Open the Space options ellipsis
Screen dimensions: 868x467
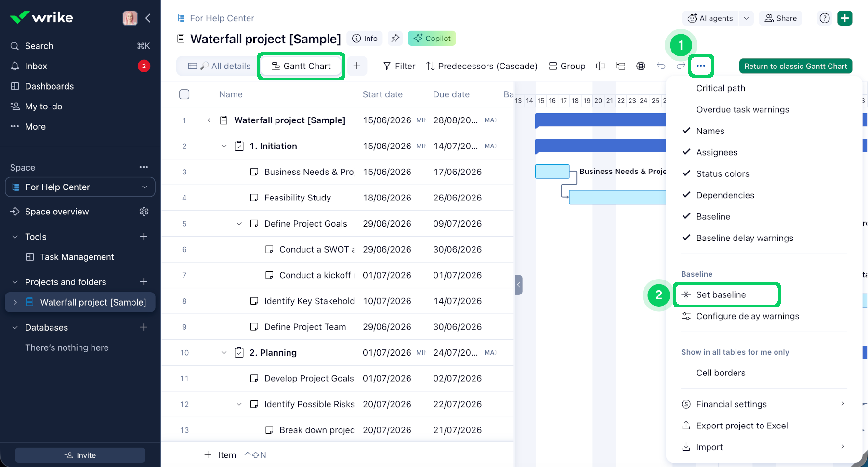point(144,167)
